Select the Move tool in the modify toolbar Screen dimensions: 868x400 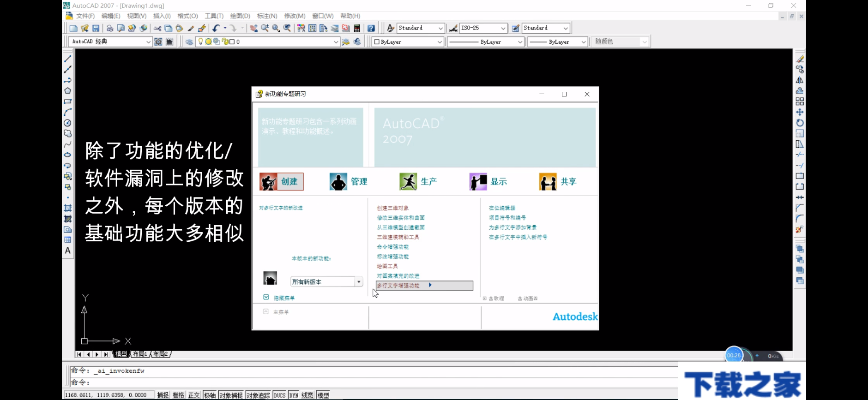pyautogui.click(x=800, y=112)
